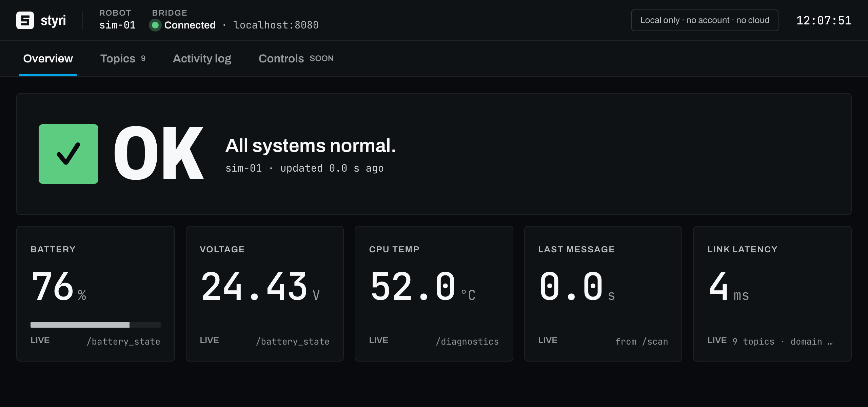Click the styri logo icon
This screenshot has height=407, width=868.
click(25, 20)
